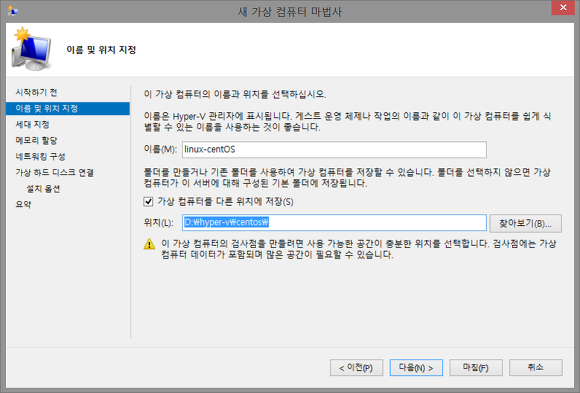Click the checkpoint space warning message text
This screenshot has height=393, width=580.
click(x=358, y=249)
